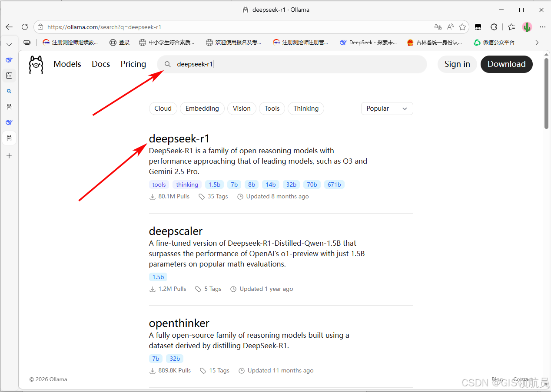Image resolution: width=551 pixels, height=392 pixels.
Task: Click the '15 Tags' text
Action: (x=219, y=371)
